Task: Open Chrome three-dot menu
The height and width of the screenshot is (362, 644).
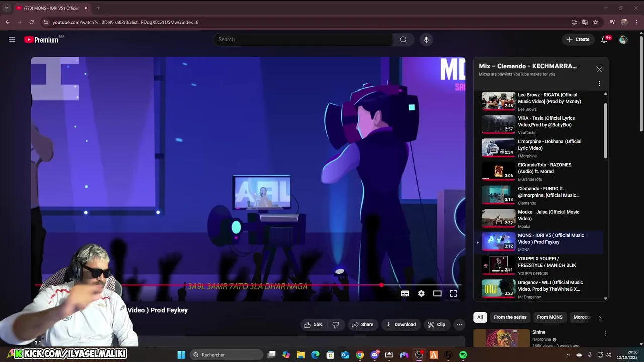Action: click(x=636, y=22)
